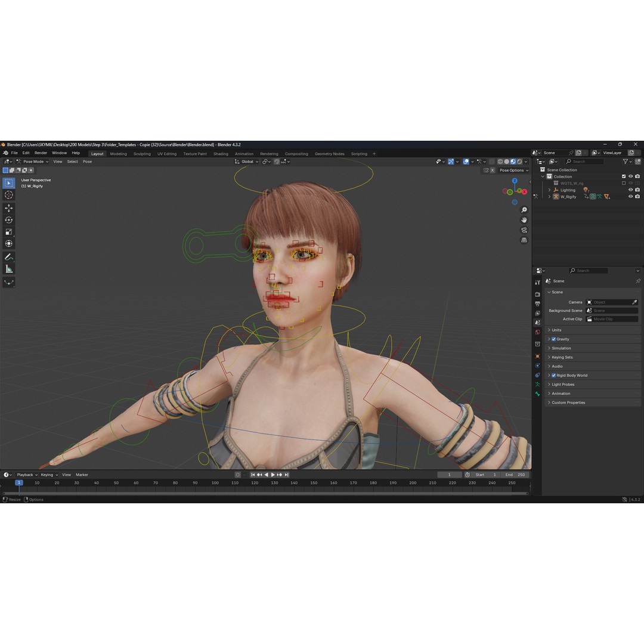Open Global transform orientation dropdown
This screenshot has width=644, height=644.
click(246, 162)
